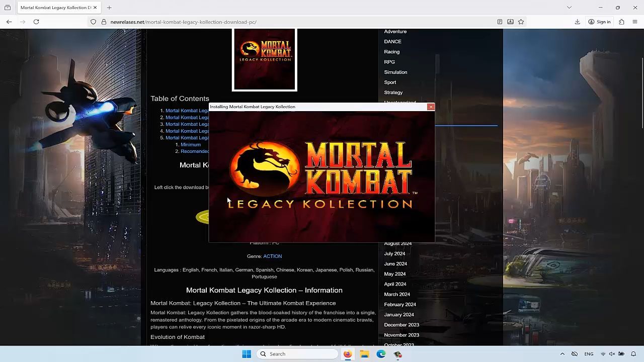644x362 pixels.
Task: Close the Mortal Kombat installer splash window
Action: click(431, 107)
